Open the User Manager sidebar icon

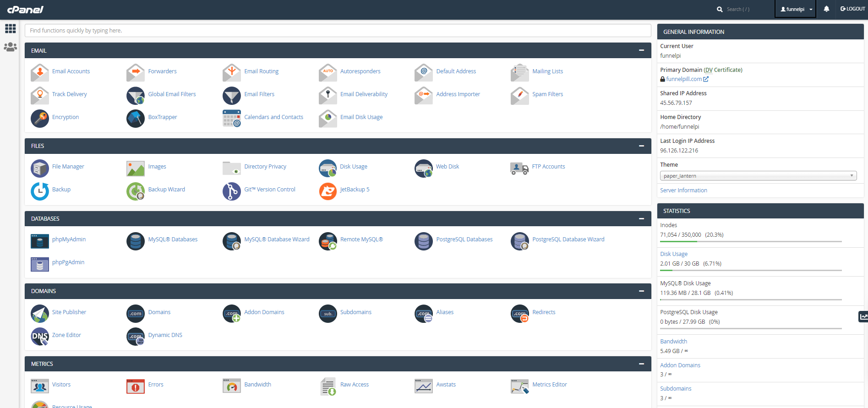(10, 47)
